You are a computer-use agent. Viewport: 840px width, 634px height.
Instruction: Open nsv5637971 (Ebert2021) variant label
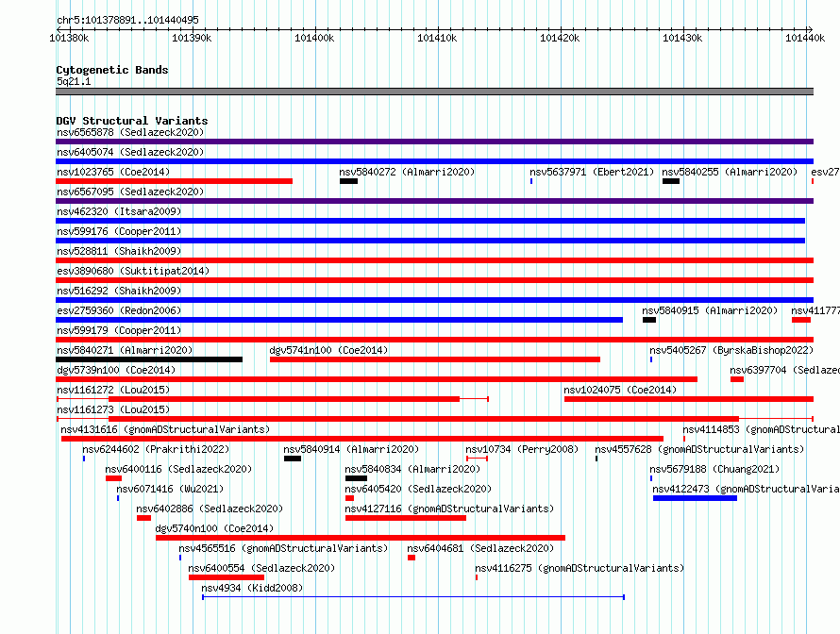tap(592, 172)
